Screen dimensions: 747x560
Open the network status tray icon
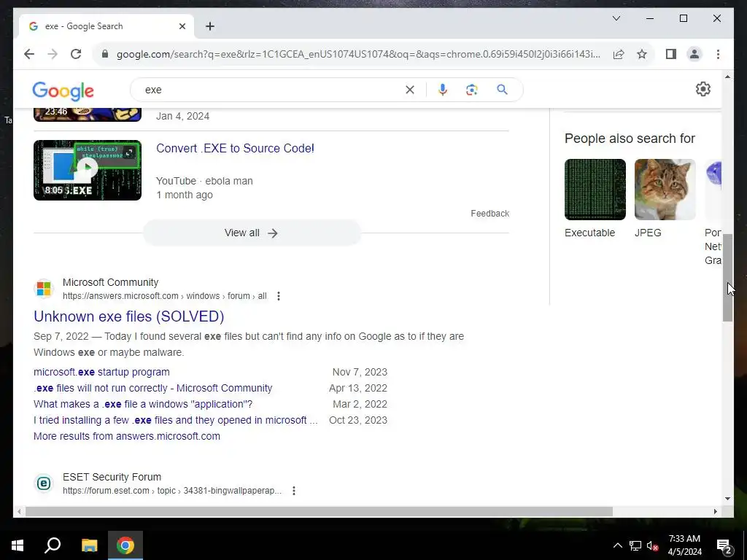[635, 545]
